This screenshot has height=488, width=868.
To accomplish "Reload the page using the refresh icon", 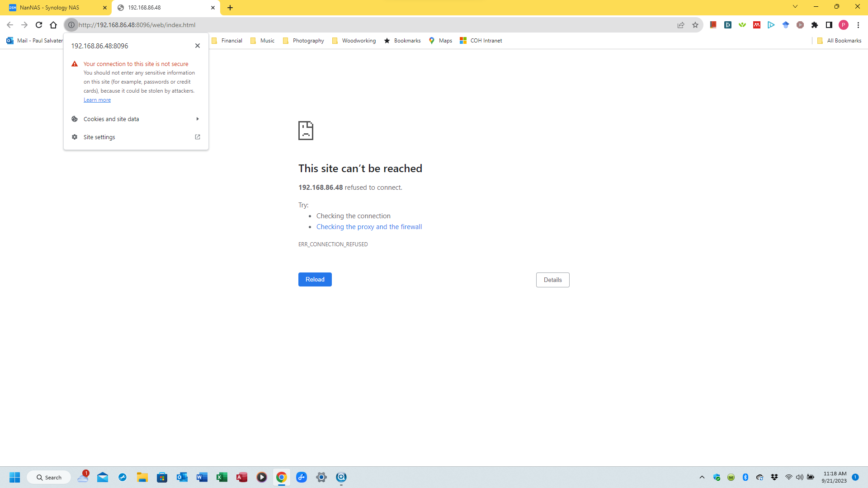I will tap(39, 25).
